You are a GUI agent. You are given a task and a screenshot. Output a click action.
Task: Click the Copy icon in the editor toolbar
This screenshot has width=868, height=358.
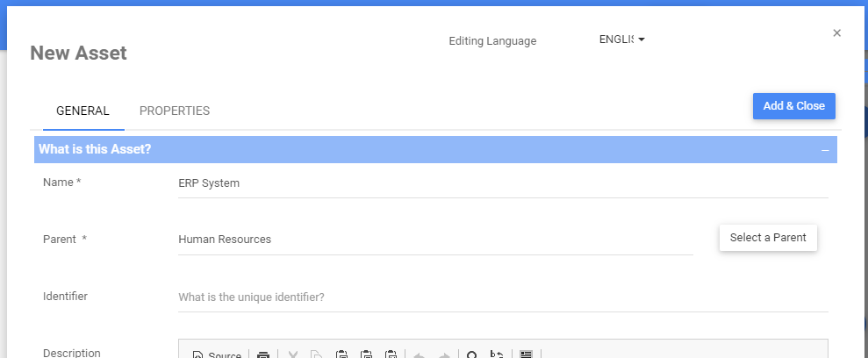pyautogui.click(x=317, y=355)
